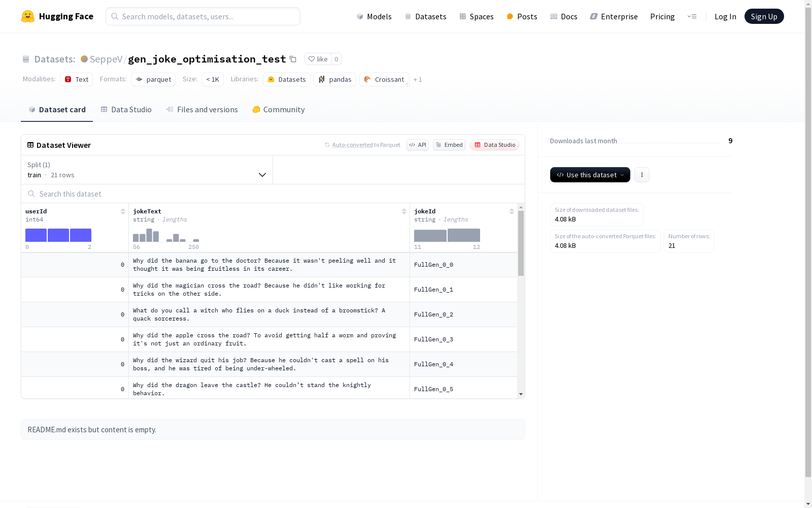The image size is (812, 508).
Task: Click the quack sorceress joke text
Action: [259, 314]
